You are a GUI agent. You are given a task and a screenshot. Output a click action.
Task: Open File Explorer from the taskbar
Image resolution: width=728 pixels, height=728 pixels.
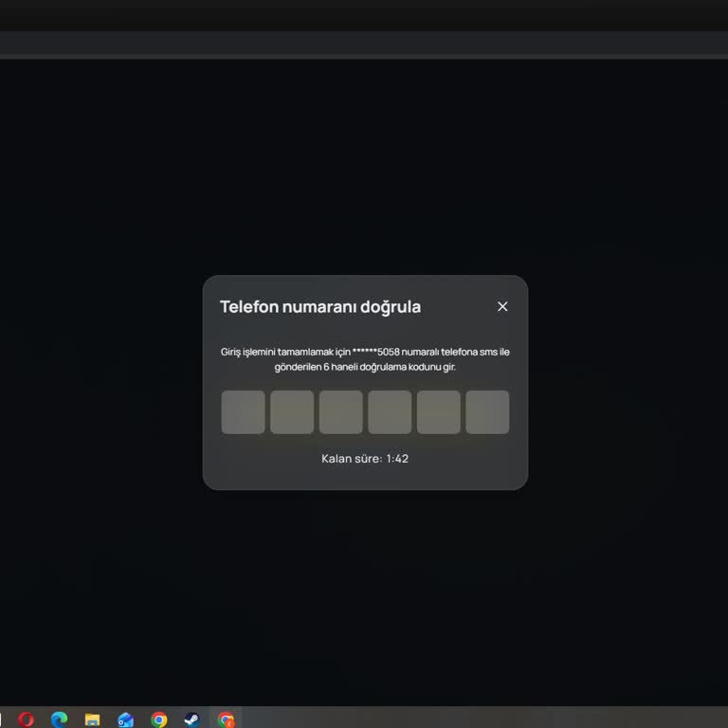pos(92,719)
